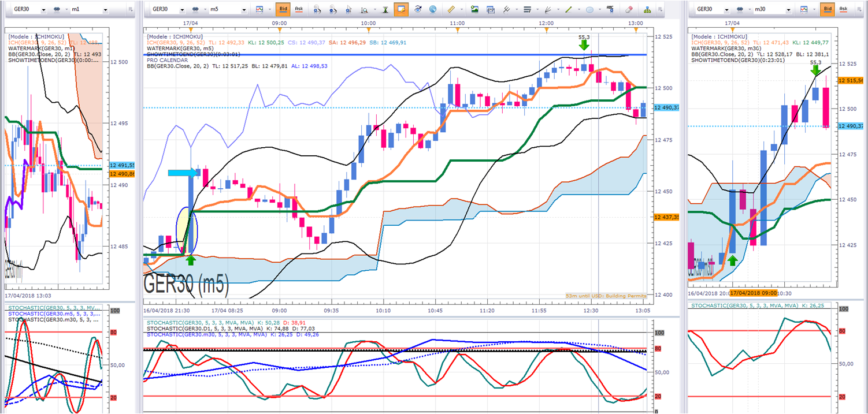Image resolution: width=868 pixels, height=414 pixels.
Task: Open the toolbar overflow menu in the m1 panel
Action: click(x=131, y=10)
